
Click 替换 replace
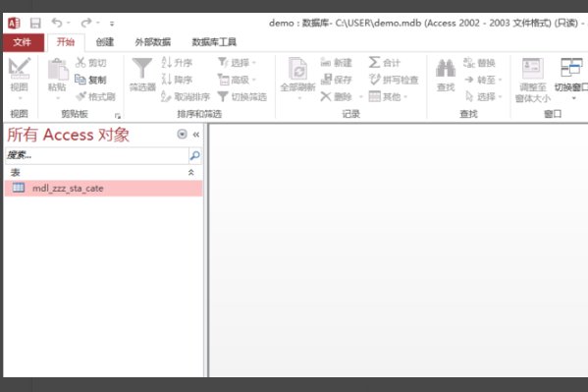point(480,62)
